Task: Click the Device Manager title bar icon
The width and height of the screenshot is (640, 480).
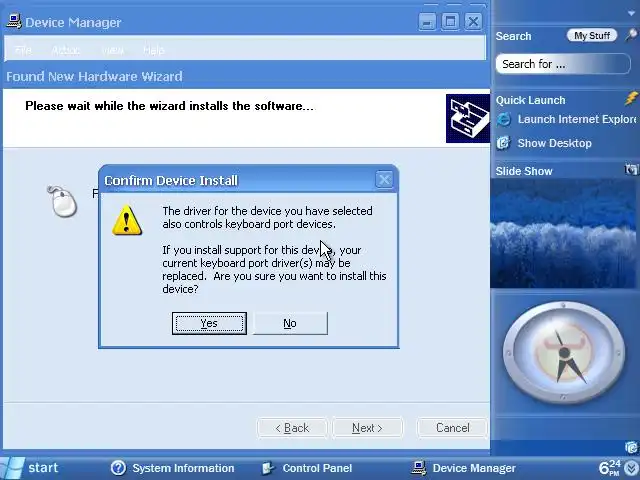Action: [14, 21]
